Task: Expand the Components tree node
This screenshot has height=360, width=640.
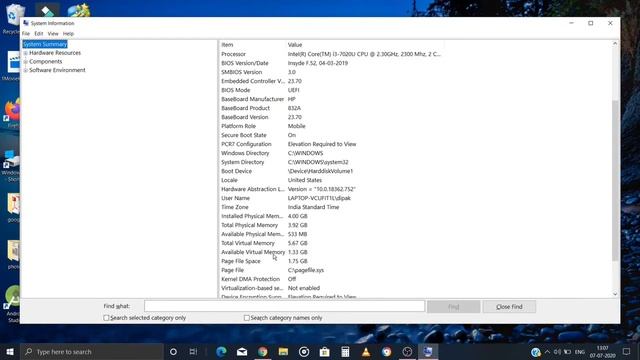Action: tap(25, 62)
